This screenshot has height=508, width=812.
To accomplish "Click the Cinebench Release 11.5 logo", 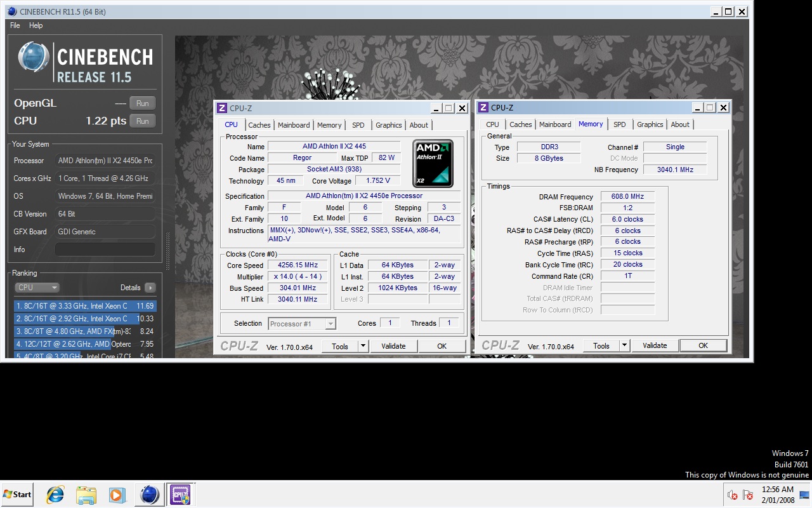I will [86, 63].
